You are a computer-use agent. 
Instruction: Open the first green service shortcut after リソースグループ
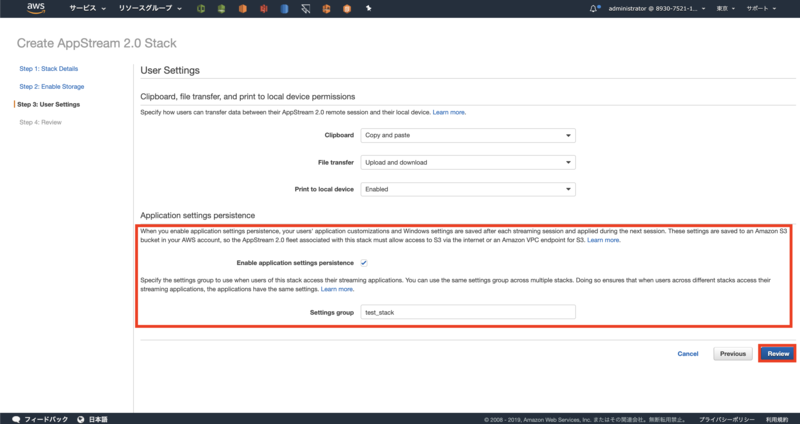pos(201,9)
